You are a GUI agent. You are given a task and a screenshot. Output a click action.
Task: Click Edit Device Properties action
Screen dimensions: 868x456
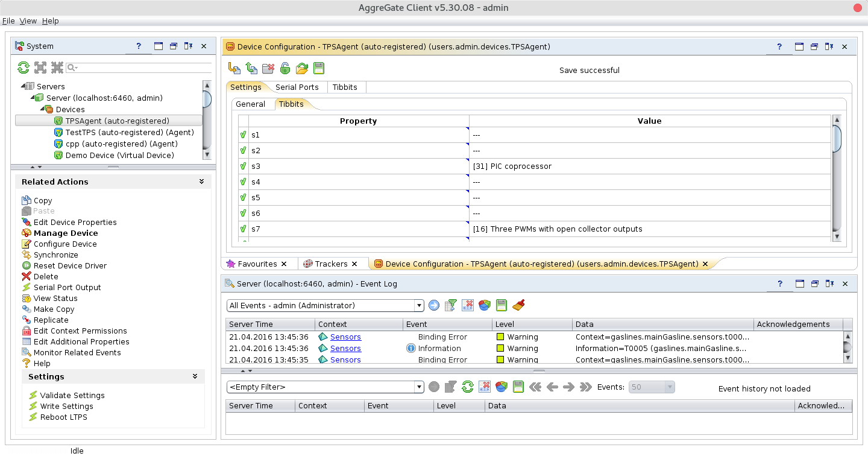[75, 222]
